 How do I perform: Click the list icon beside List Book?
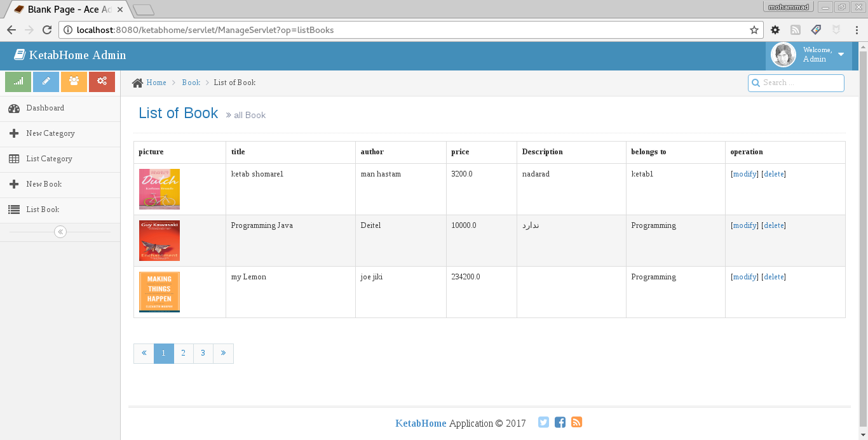click(x=14, y=210)
